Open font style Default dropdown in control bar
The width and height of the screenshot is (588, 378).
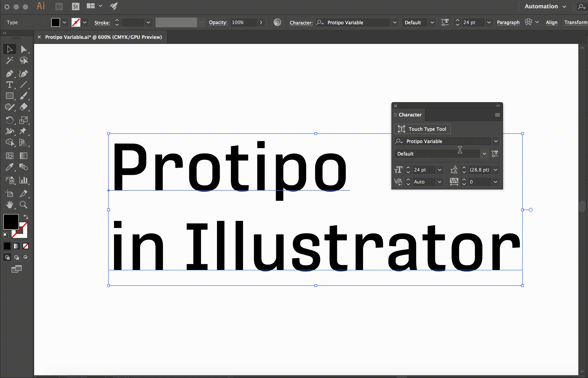[432, 23]
